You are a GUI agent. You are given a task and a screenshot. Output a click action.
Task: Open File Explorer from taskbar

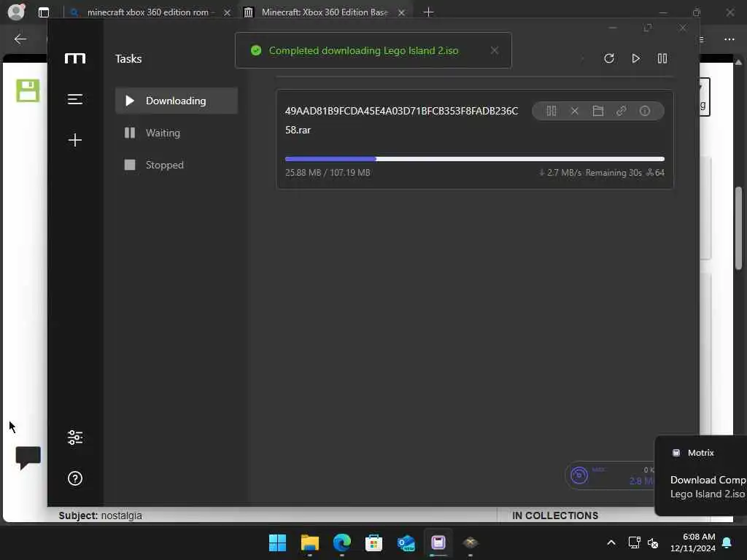(x=309, y=542)
